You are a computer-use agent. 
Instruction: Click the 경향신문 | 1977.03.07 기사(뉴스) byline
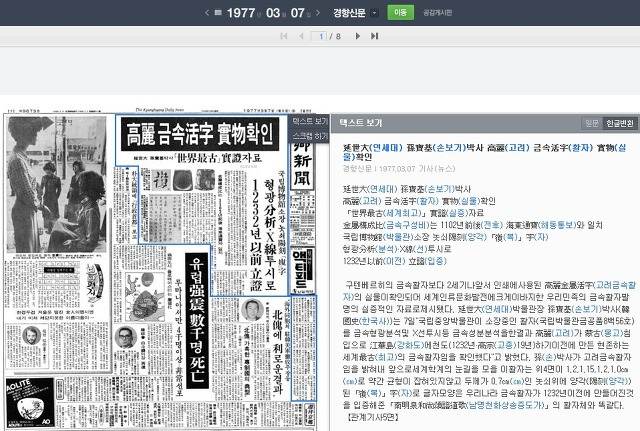(399, 169)
